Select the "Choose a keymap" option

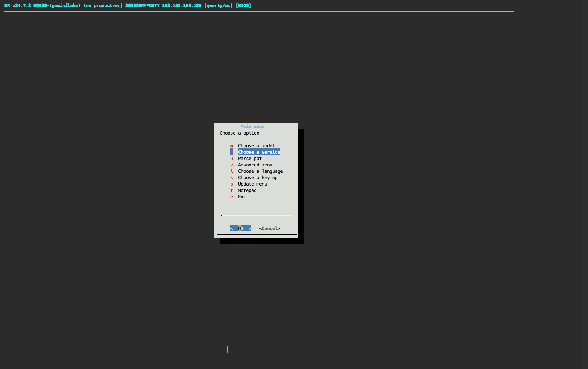point(258,178)
